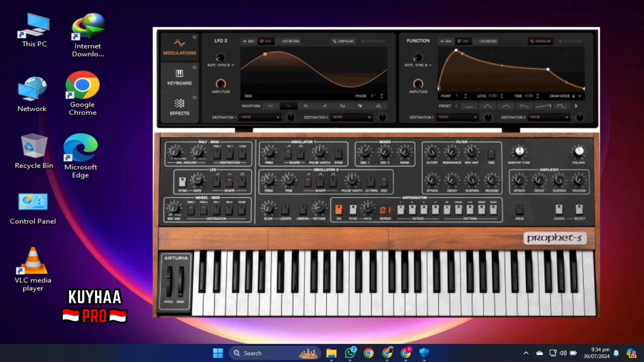The image size is (644, 362).
Task: Select the ENV mode in LFO 2
Action: point(249,41)
